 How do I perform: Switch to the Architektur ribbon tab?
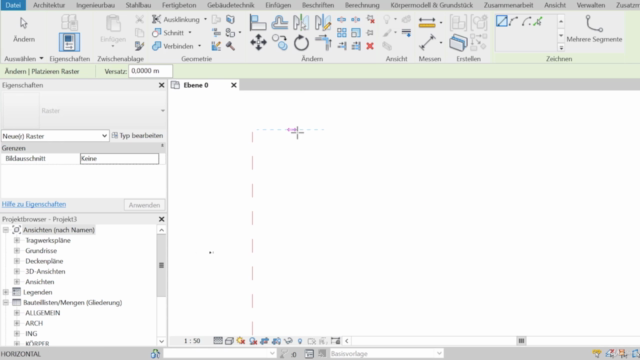tap(49, 5)
